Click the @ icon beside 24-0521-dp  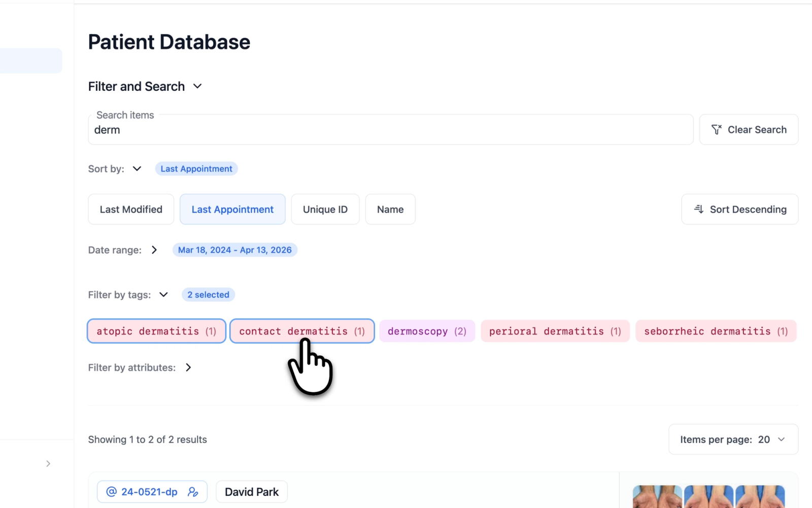112,492
